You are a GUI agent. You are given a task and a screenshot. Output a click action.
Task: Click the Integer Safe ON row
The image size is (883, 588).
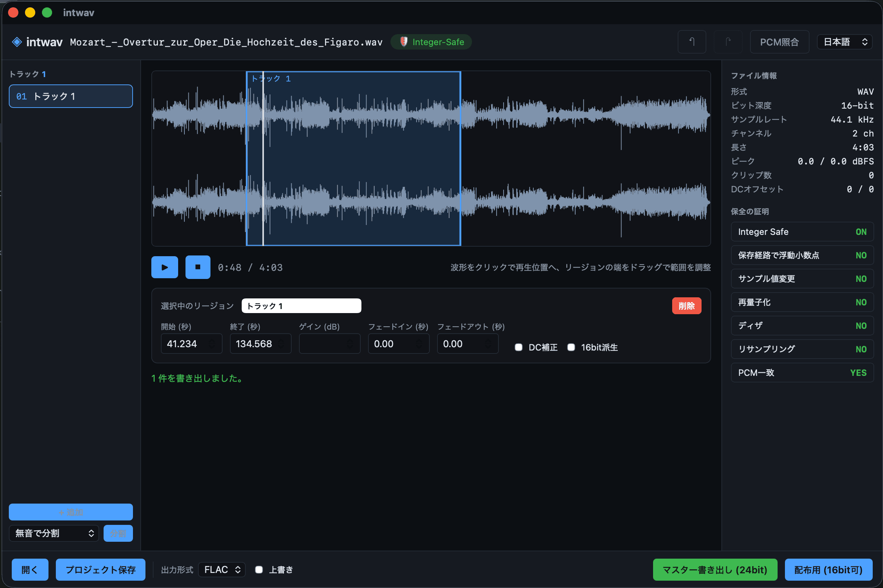pyautogui.click(x=802, y=232)
